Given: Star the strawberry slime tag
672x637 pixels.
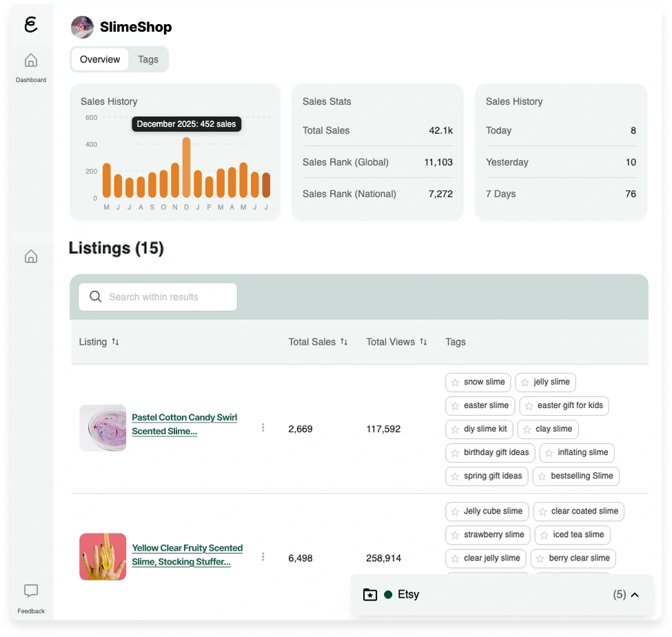Looking at the screenshot, I should pos(455,536).
